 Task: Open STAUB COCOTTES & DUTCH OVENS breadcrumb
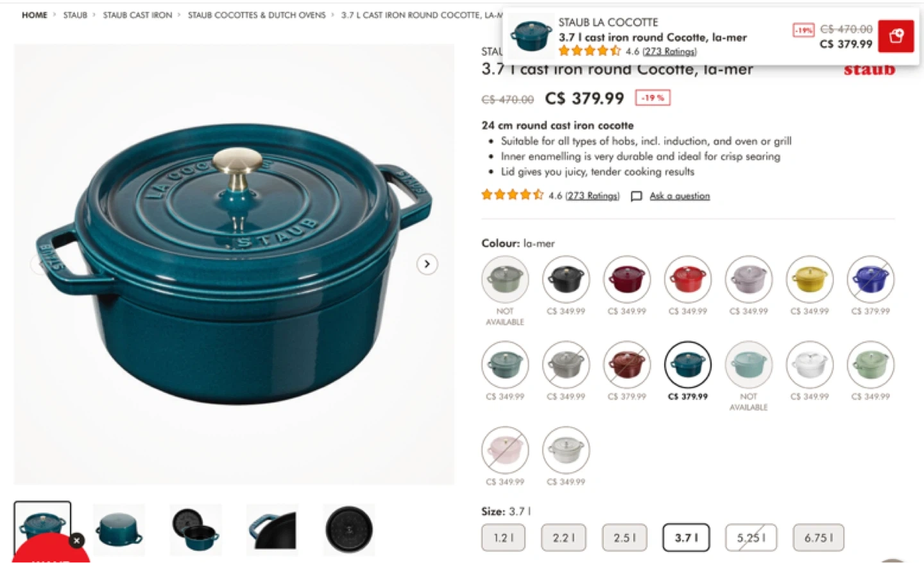257,15
